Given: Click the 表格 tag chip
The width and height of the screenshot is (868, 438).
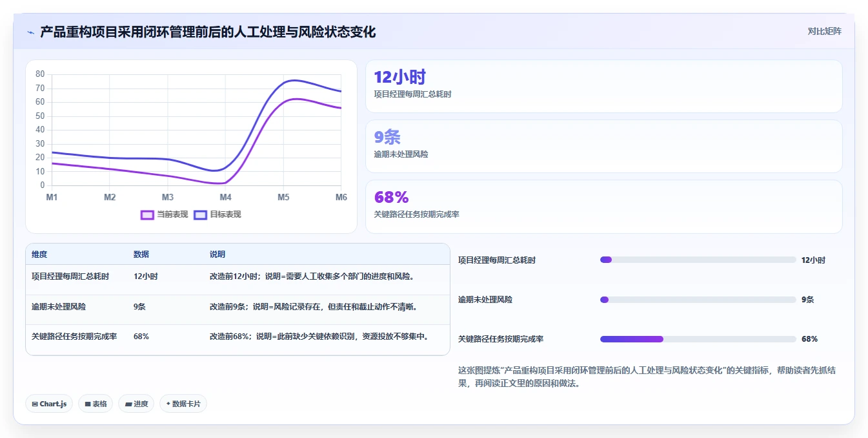Looking at the screenshot, I should point(96,404).
